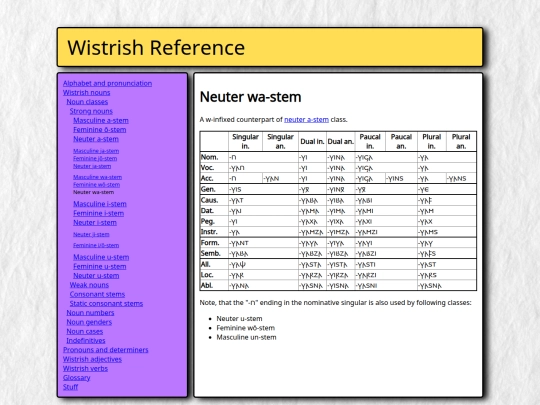Open the Noun numbers page
Image resolution: width=540 pixels, height=405 pixels.
click(90, 313)
